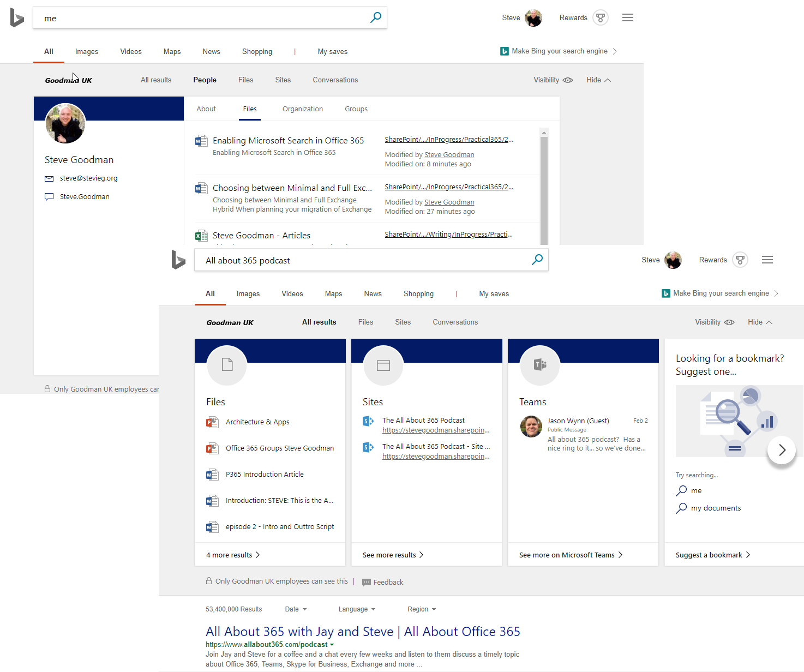The image size is (804, 672).
Task: Open About tab in profile card
Action: [206, 109]
